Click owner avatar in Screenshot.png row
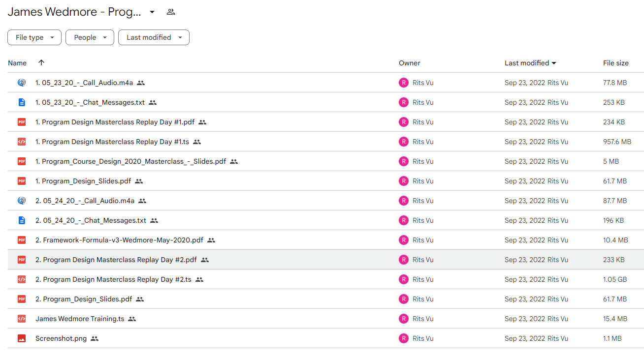 [x=404, y=338]
